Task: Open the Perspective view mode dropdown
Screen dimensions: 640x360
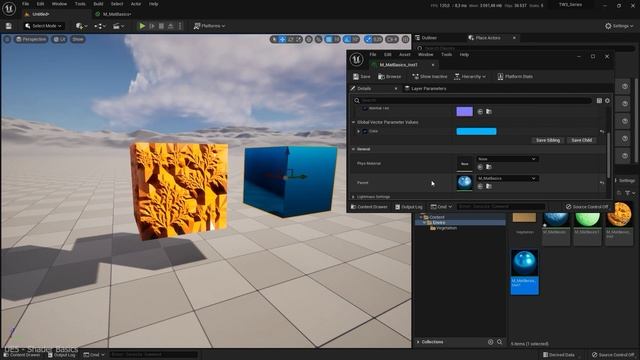Action: click(31, 39)
